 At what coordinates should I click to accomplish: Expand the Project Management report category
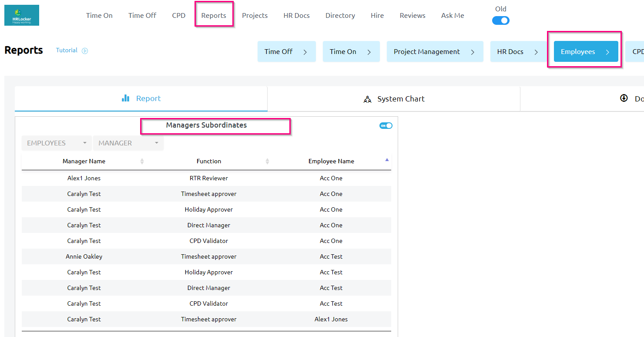tap(434, 52)
